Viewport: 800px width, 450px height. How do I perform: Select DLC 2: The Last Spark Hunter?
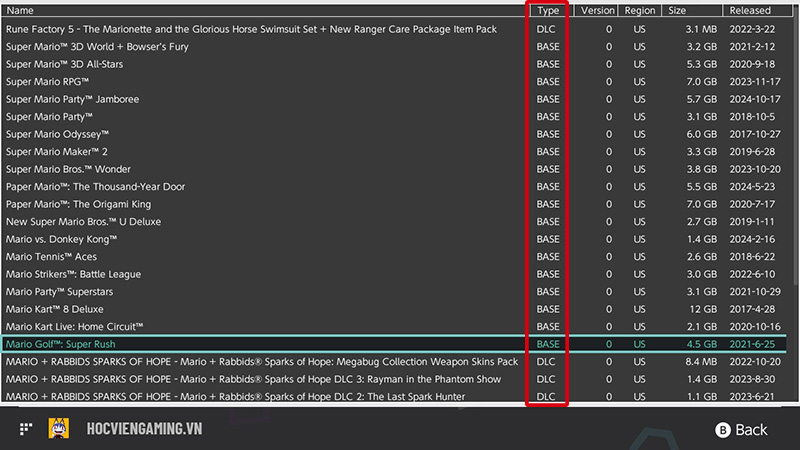pyautogui.click(x=394, y=396)
